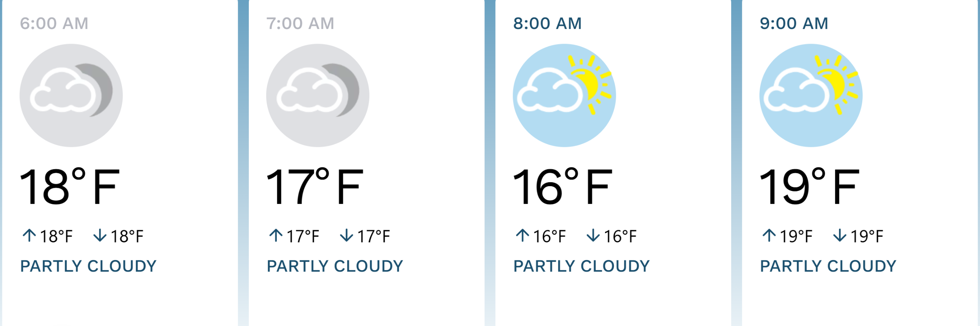980x326 pixels.
Task: Click the up arrow beside 18°F high
Action: pos(29,235)
